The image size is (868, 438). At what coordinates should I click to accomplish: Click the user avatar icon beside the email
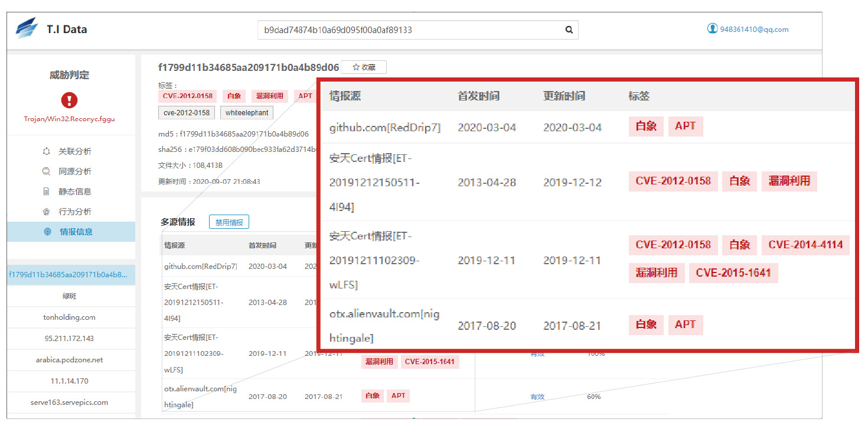712,28
